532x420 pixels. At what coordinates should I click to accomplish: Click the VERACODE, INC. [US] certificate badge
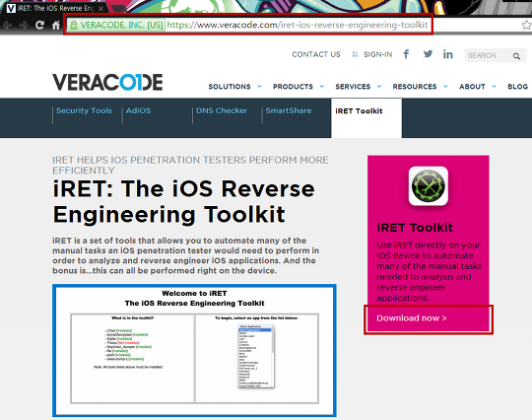coord(116,25)
